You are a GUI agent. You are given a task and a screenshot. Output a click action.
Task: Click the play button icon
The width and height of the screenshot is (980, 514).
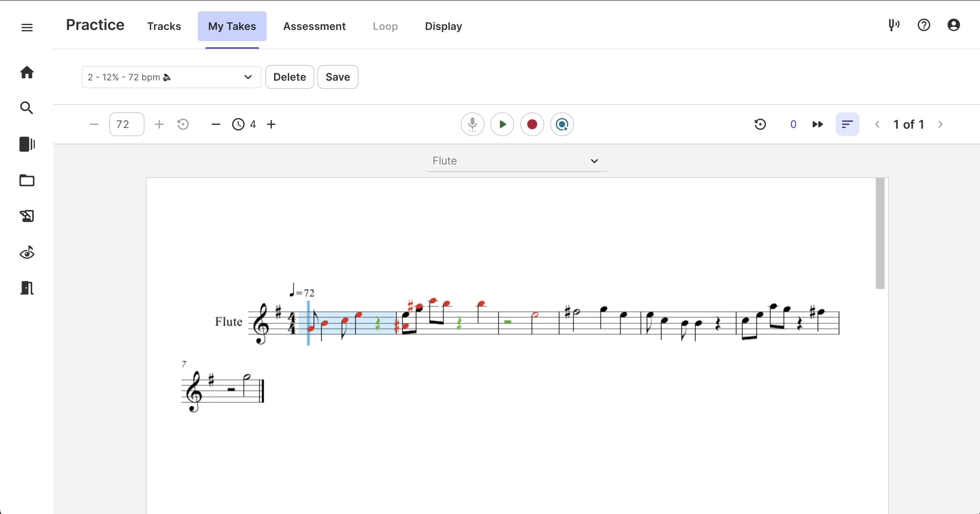502,125
